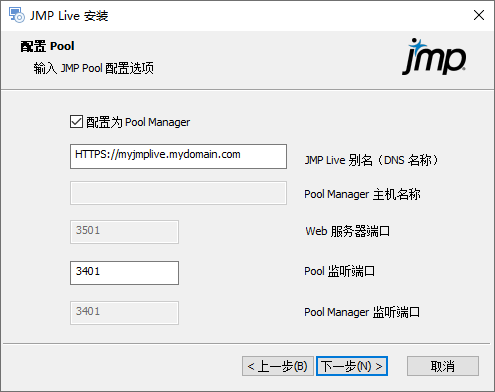495x392 pixels.
Task: Click the JMP Live installer title bar icon
Action: pos(17,15)
